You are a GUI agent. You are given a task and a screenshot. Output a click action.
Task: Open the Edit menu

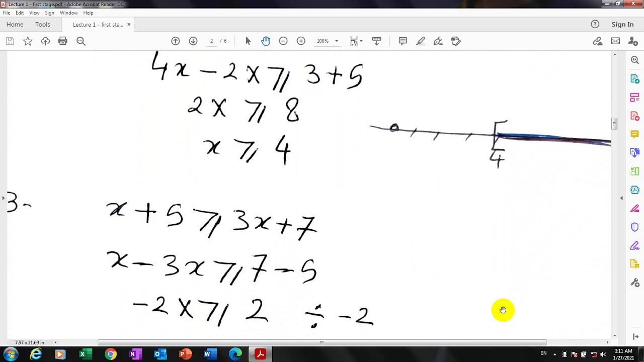20,13
